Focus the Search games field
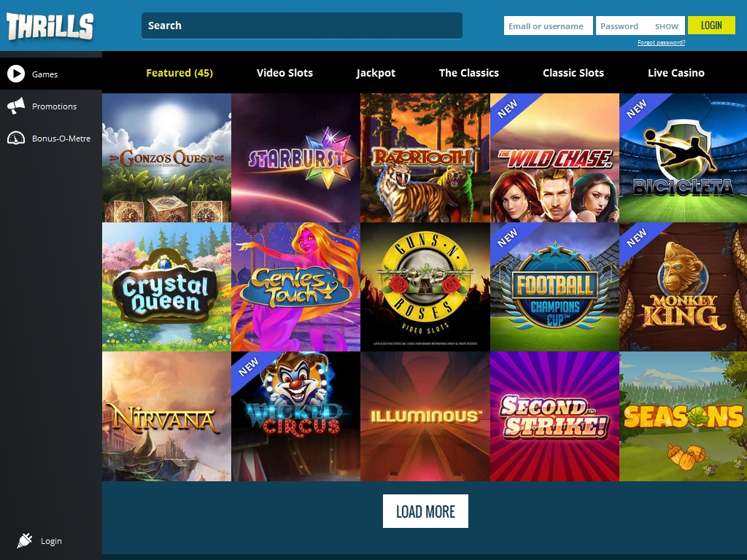747x560 pixels. coord(301,26)
